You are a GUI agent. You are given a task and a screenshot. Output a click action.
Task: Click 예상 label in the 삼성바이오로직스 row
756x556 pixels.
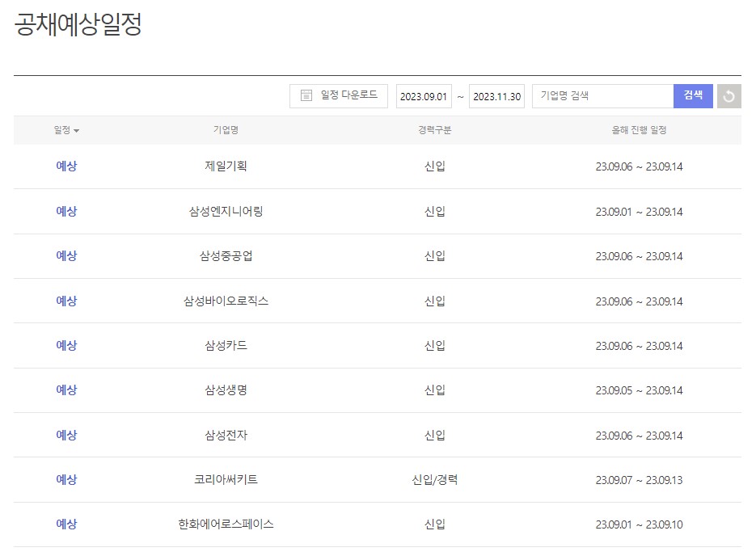pyautogui.click(x=66, y=301)
